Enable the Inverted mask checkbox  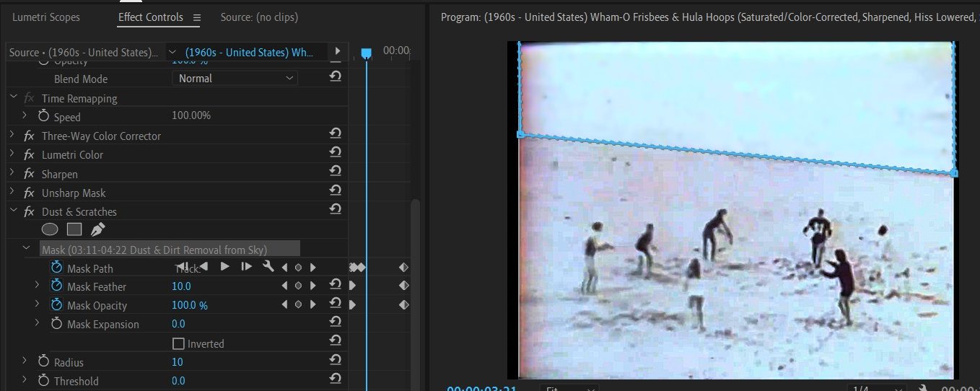(x=178, y=343)
